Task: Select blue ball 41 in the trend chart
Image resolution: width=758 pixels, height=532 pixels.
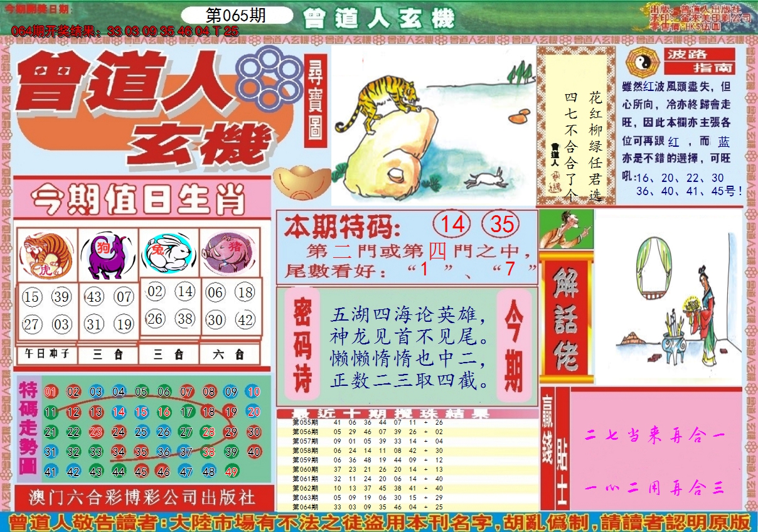Action: [51, 472]
